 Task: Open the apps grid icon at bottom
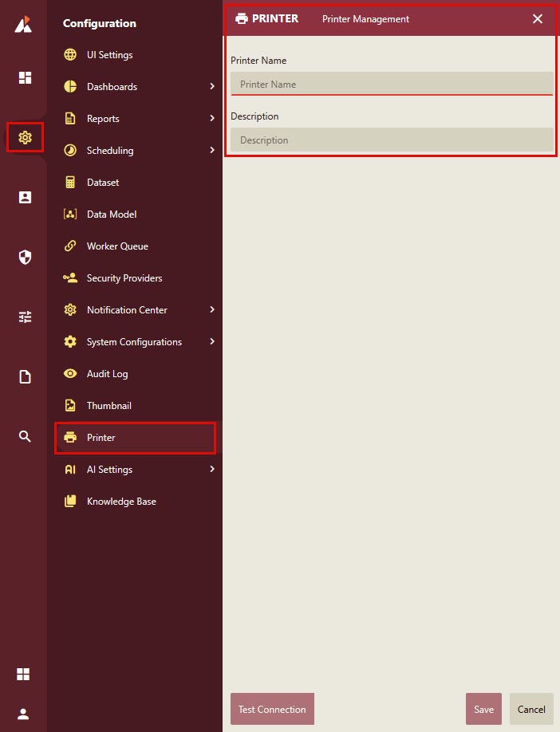[x=23, y=675]
